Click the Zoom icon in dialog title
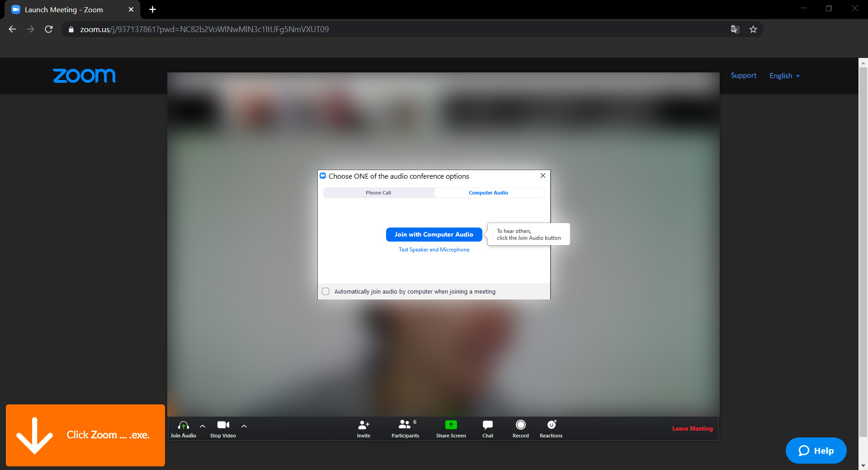 point(323,176)
